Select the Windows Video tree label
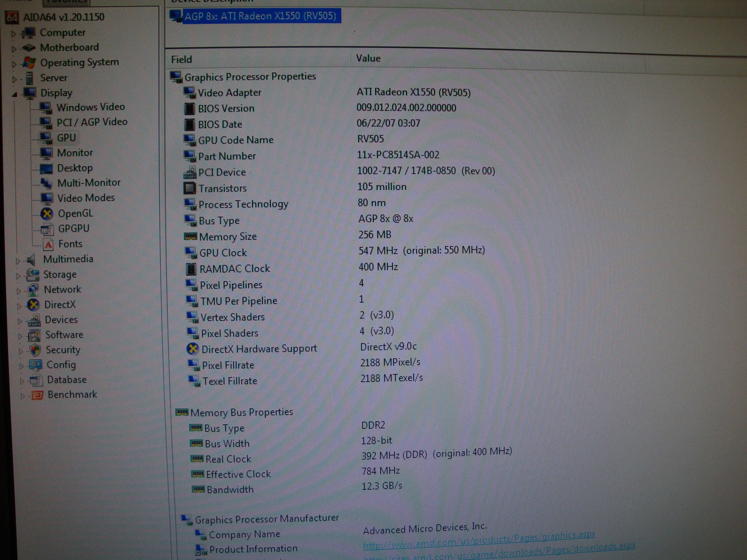The height and width of the screenshot is (560, 747). click(91, 107)
